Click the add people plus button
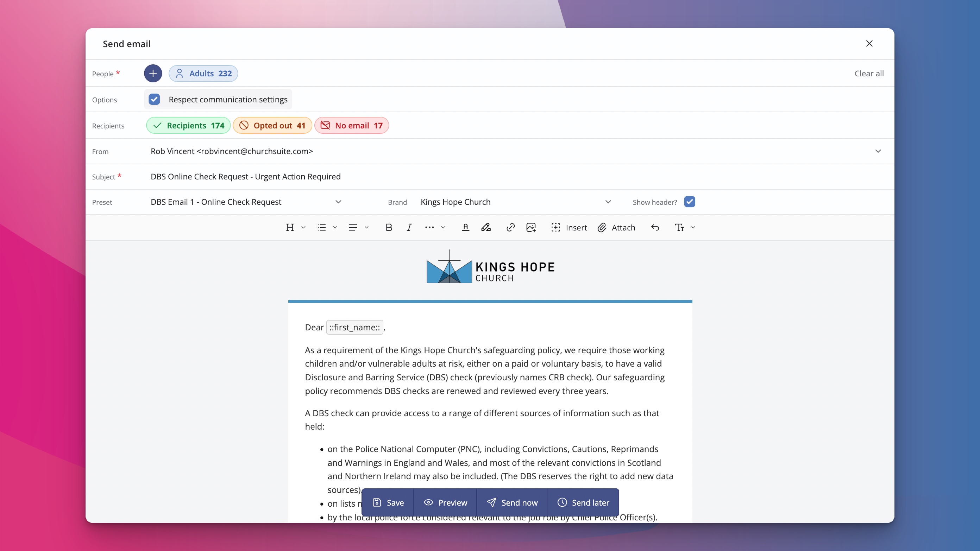 pyautogui.click(x=153, y=74)
